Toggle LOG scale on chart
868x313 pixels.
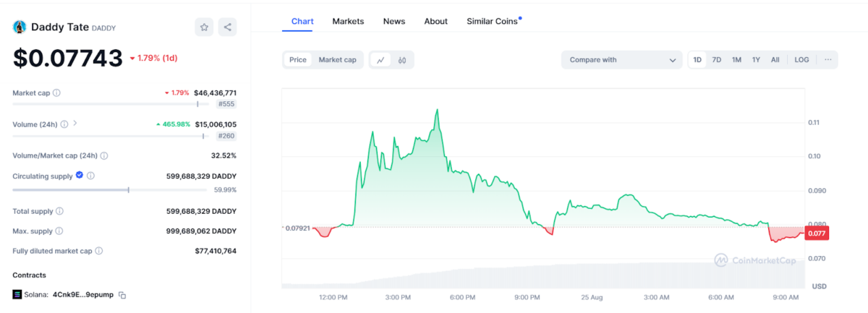point(801,60)
